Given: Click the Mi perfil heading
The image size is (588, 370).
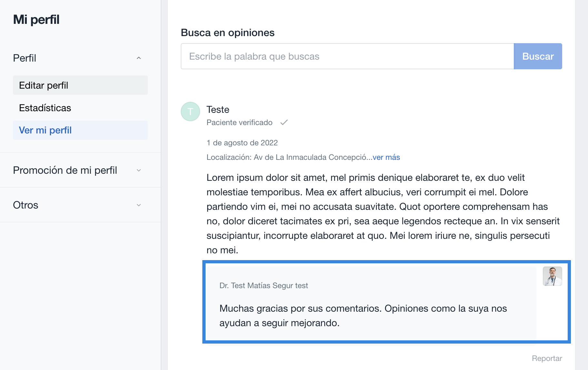Looking at the screenshot, I should click(x=36, y=19).
